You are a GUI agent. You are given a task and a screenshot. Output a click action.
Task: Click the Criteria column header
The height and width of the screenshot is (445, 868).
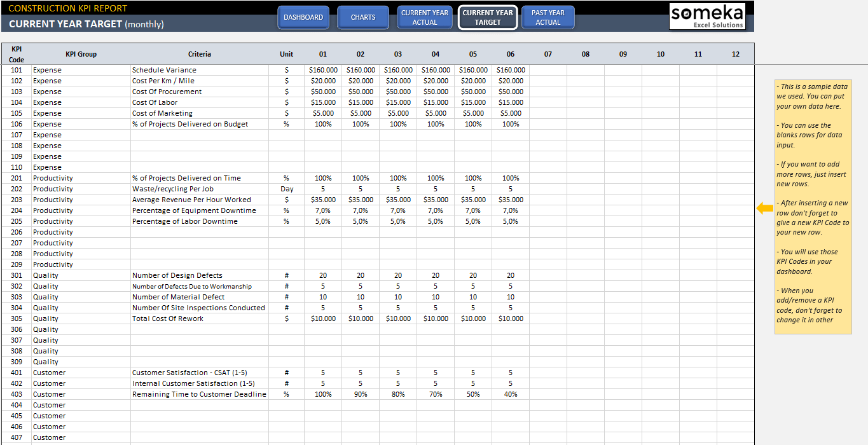tap(199, 54)
